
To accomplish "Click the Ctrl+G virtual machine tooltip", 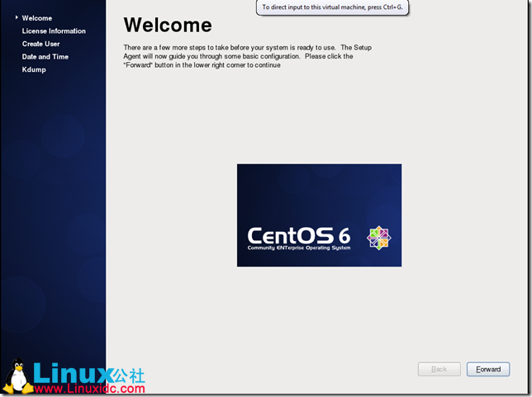I will (332, 7).
